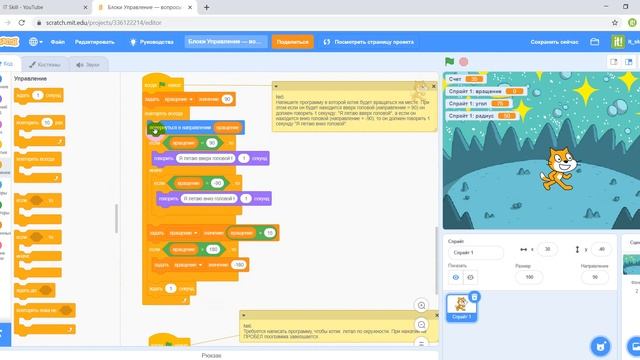This screenshot has height=360, width=640.
Task: Click the green flag run button
Action: tap(449, 62)
